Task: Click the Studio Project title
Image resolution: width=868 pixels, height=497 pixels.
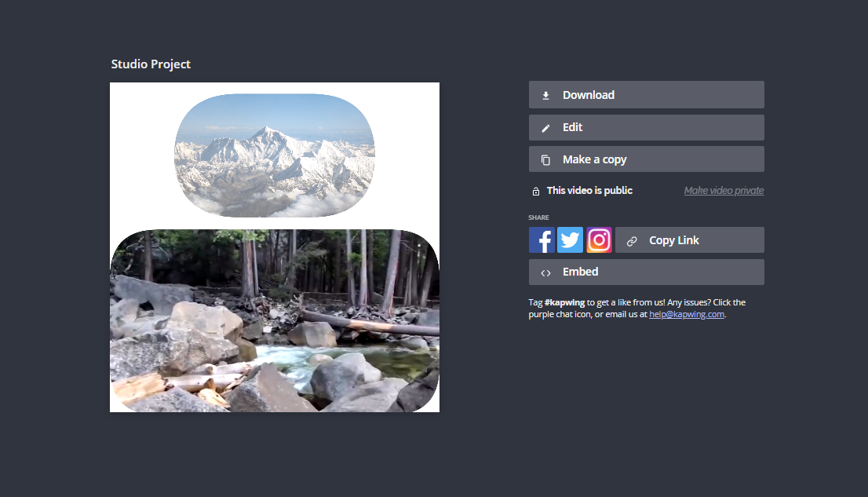Action: coord(151,64)
